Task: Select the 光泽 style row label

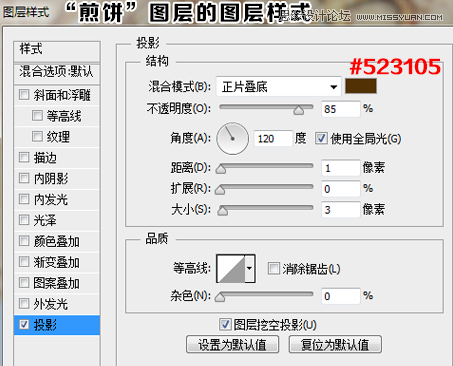Action: click(x=45, y=220)
